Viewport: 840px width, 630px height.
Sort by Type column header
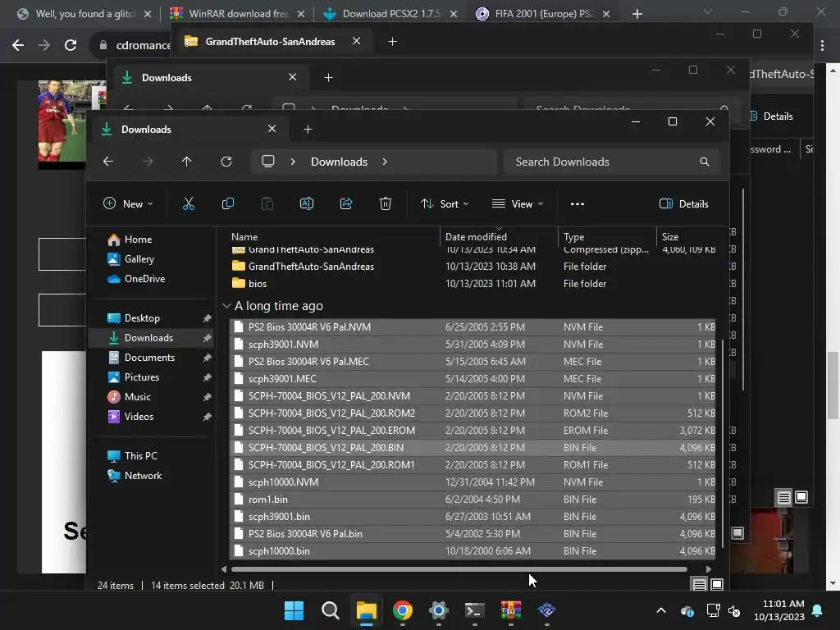pos(573,237)
